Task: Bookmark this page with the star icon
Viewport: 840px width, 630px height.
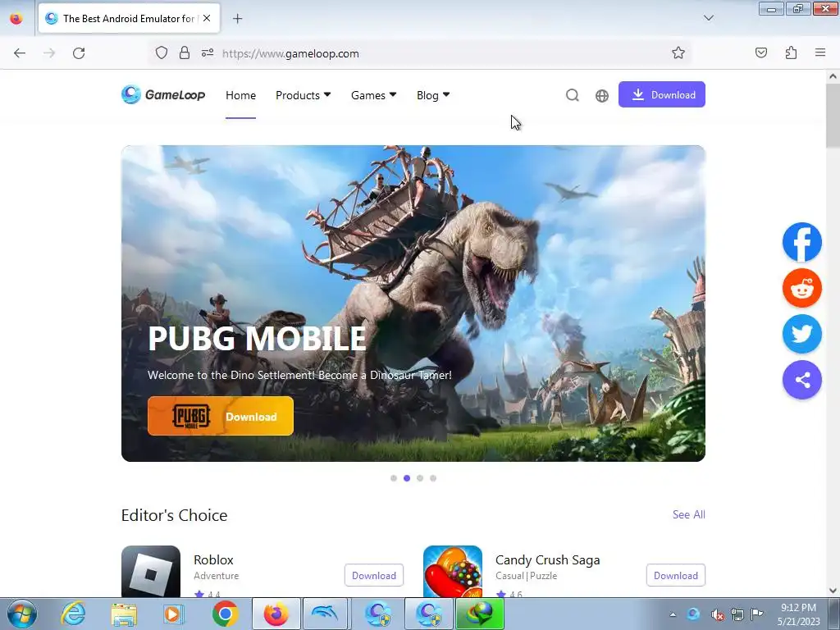Action: [x=678, y=52]
